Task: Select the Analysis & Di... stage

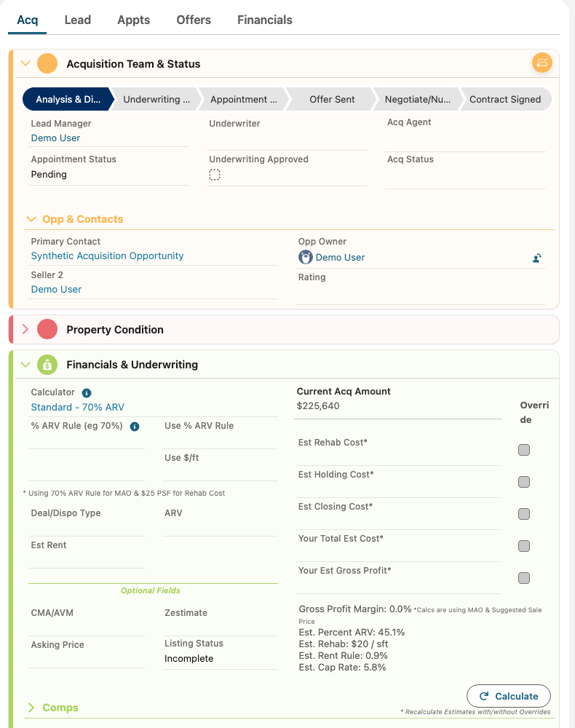Action: [x=68, y=99]
